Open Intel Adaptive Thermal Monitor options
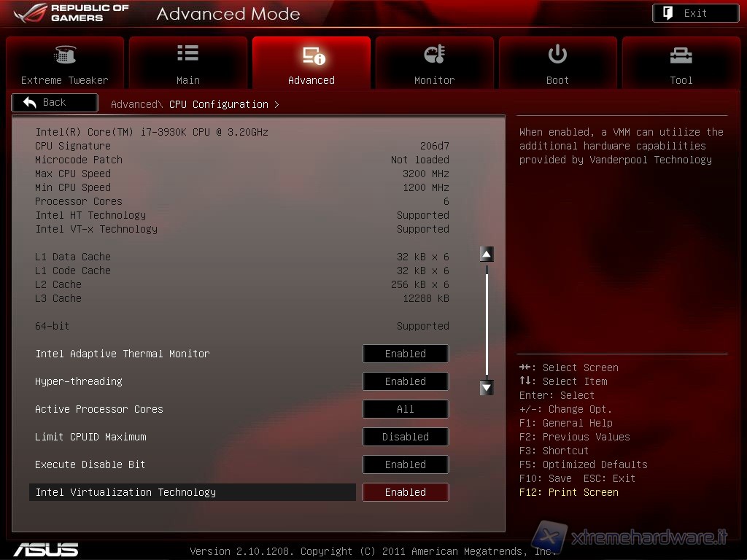Viewport: 747px width, 560px height. click(405, 354)
